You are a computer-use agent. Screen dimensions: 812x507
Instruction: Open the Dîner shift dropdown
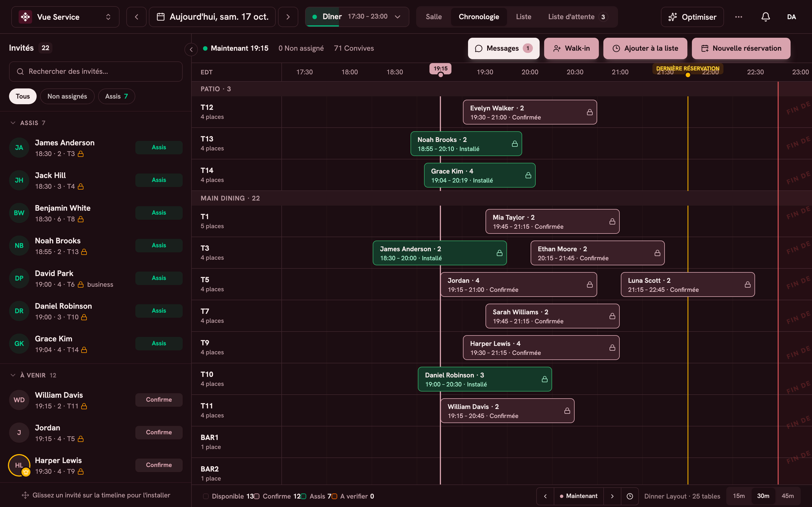click(357, 17)
